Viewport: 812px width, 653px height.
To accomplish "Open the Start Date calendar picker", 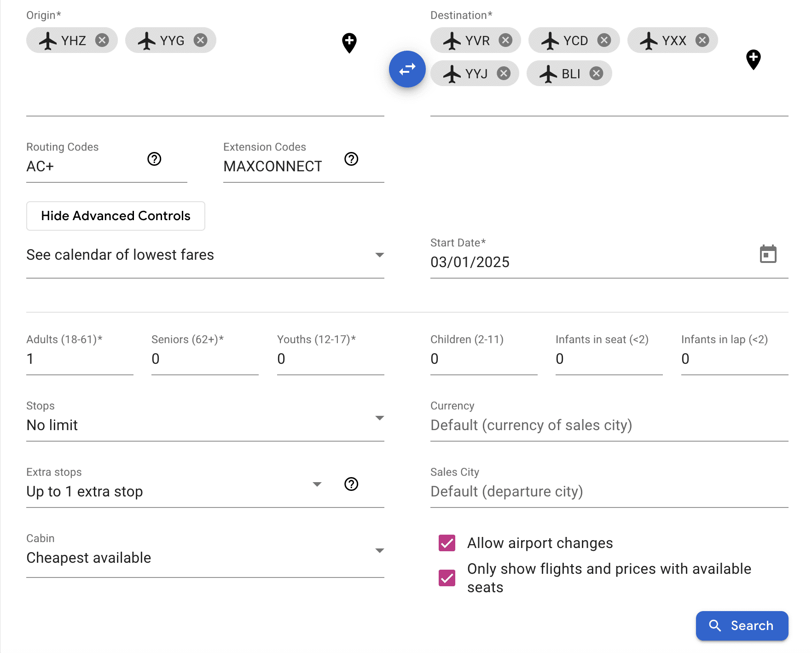I will click(x=768, y=254).
